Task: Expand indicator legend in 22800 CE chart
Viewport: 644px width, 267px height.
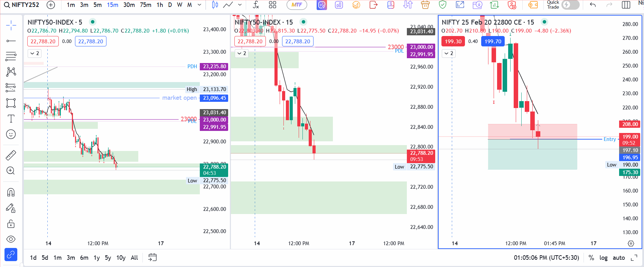Action: pyautogui.click(x=449, y=53)
